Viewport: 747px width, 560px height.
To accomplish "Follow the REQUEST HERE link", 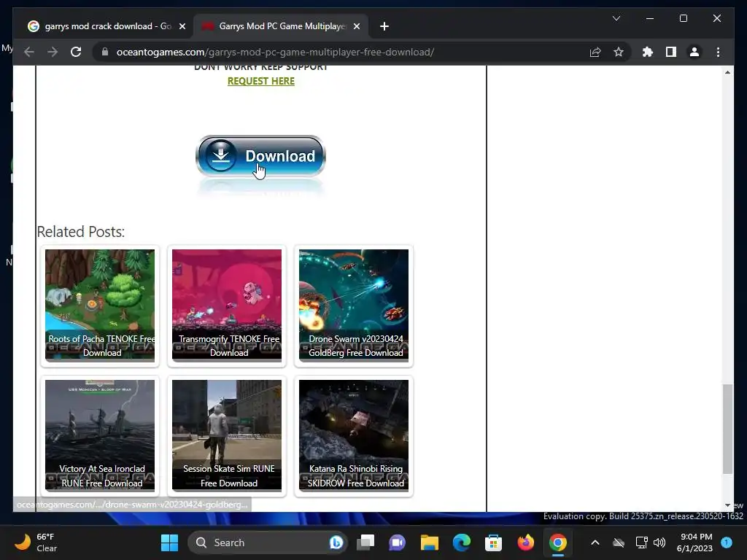I will click(261, 81).
